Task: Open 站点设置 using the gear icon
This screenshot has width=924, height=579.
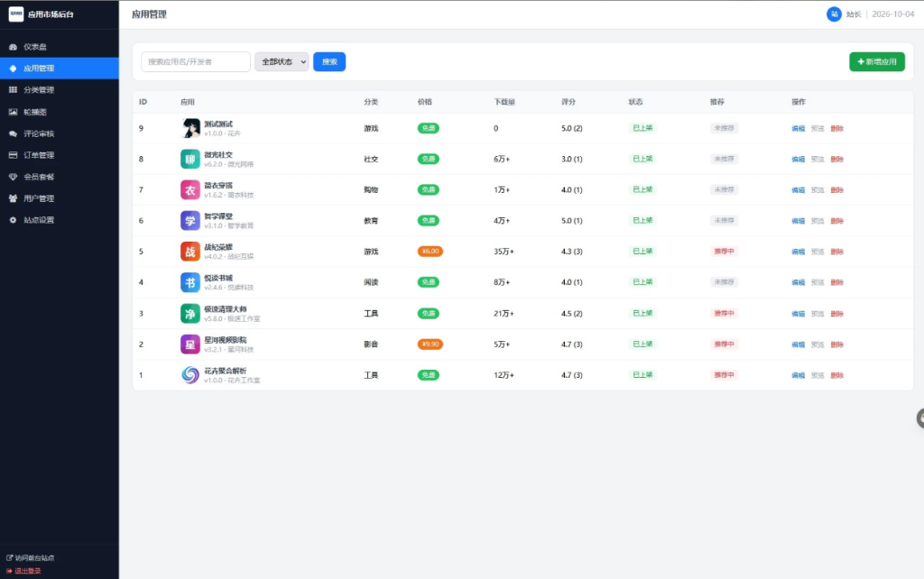Action: (x=13, y=220)
